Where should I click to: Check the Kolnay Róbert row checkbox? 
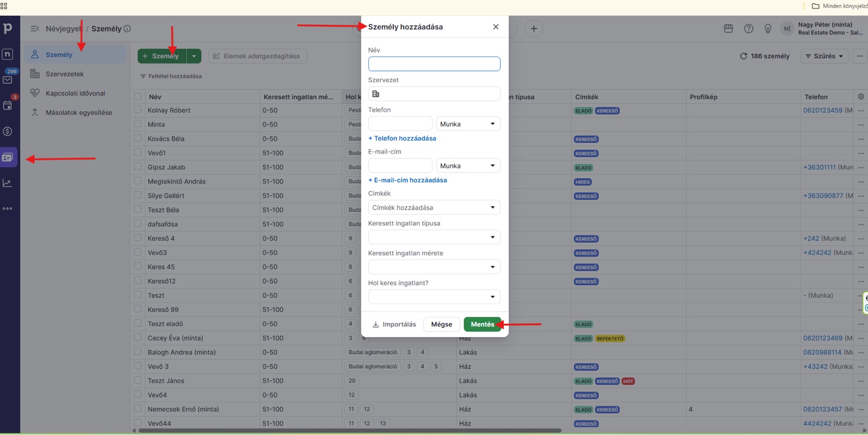click(138, 110)
